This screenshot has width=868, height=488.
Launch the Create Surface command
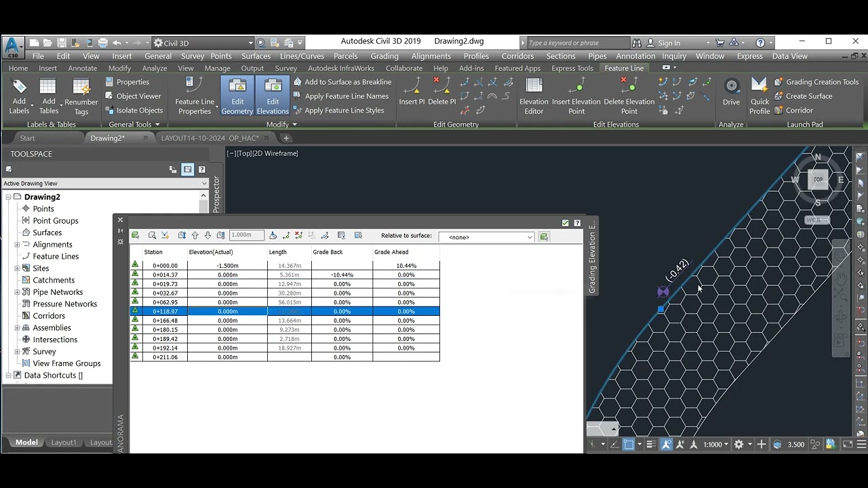803,96
